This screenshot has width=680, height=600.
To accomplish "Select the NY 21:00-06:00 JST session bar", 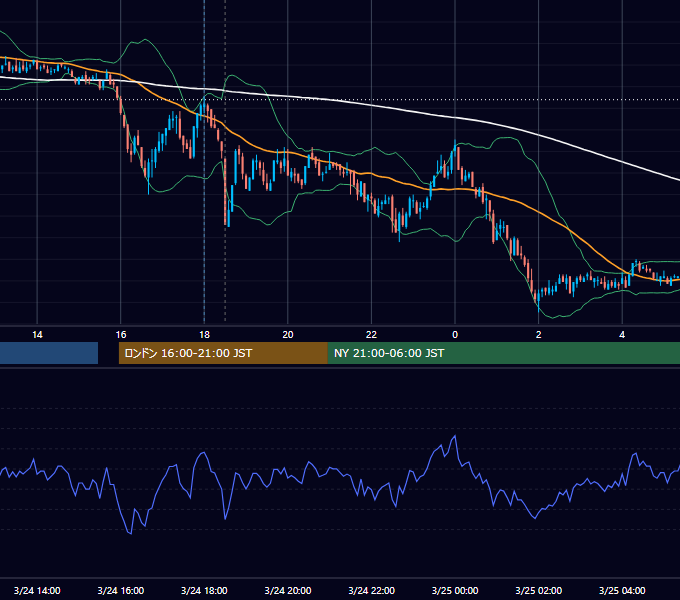I will [503, 353].
